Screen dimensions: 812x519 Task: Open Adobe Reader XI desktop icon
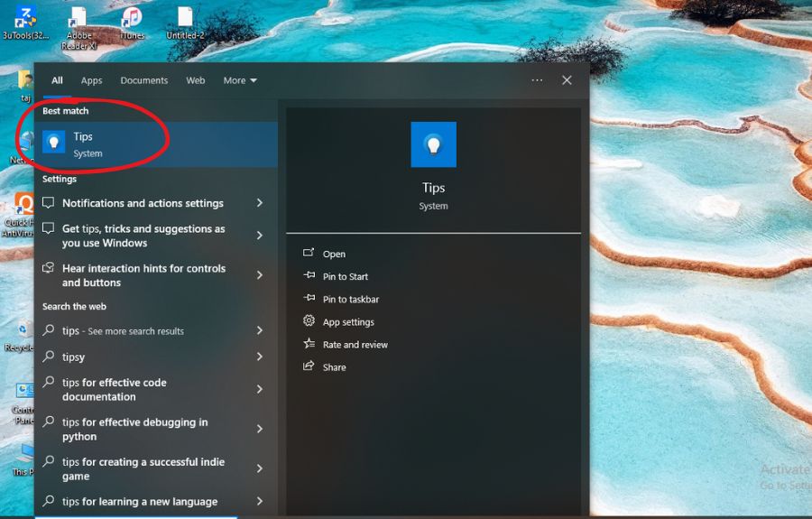pos(78,28)
